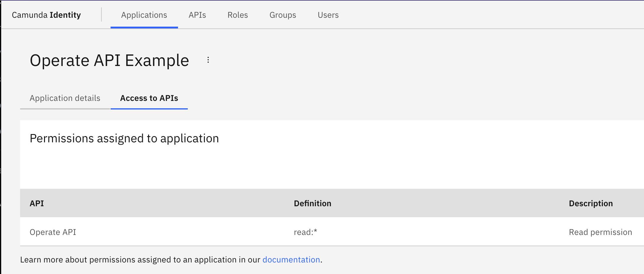This screenshot has width=644, height=274.
Task: View the Users section
Action: click(x=328, y=15)
